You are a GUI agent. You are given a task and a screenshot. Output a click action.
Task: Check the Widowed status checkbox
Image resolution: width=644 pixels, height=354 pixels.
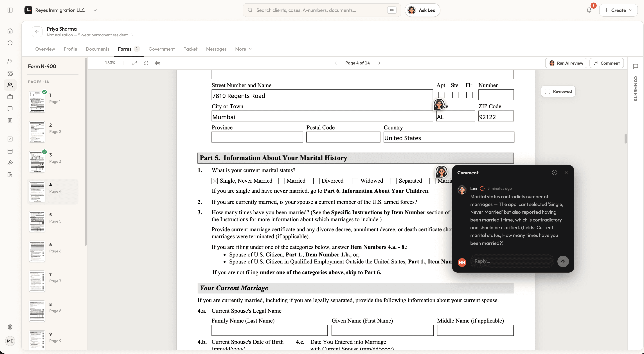[x=355, y=181]
